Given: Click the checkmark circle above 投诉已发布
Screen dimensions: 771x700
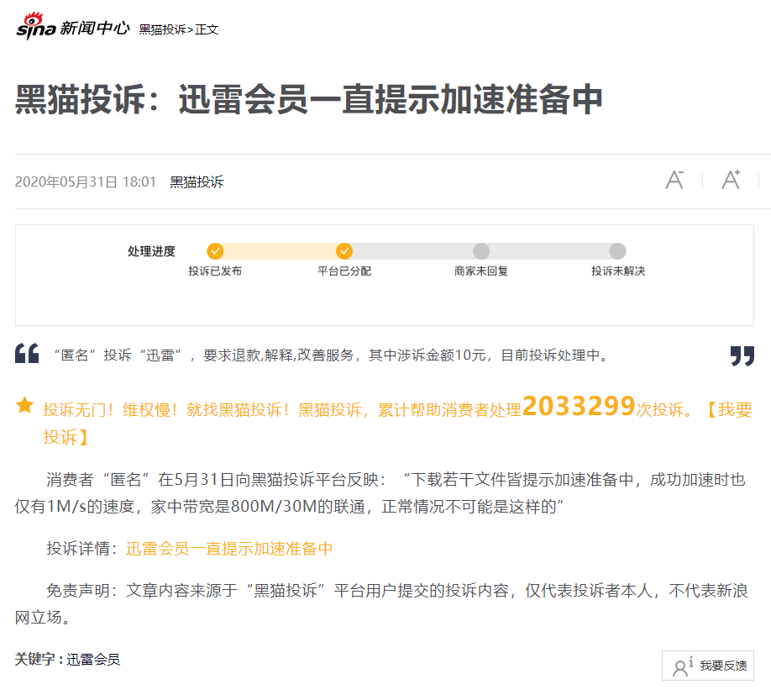Looking at the screenshot, I should (217, 250).
